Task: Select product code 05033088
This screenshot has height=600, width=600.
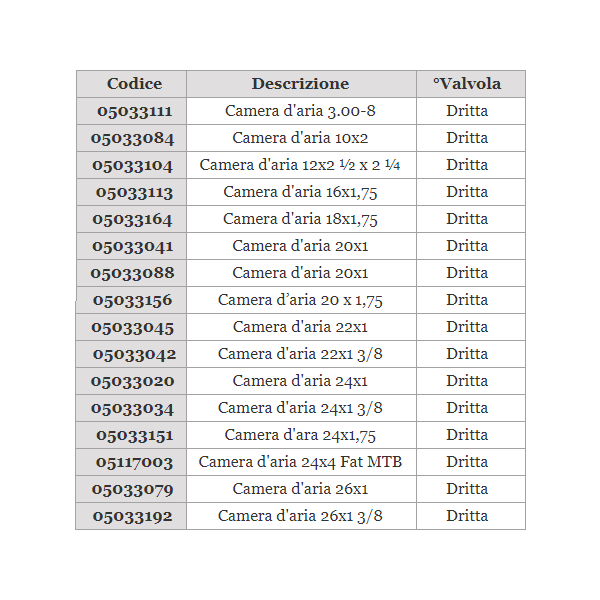Action: [x=132, y=273]
